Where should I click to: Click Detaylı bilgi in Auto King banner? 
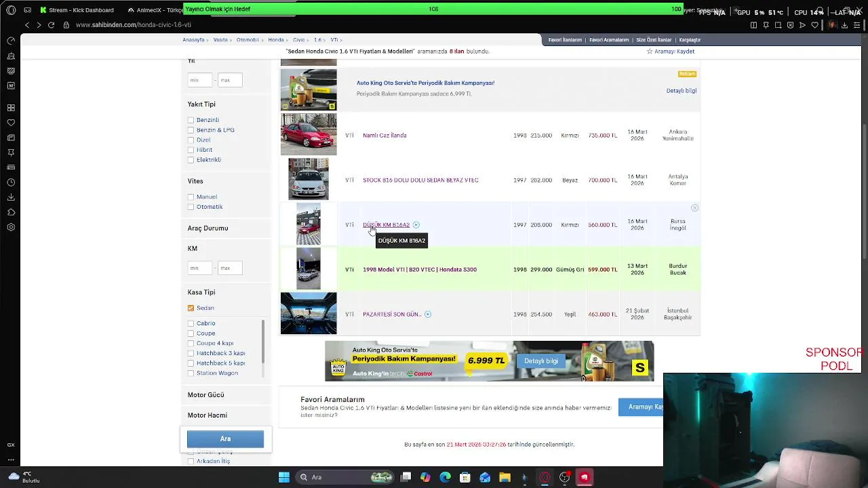[x=541, y=361]
